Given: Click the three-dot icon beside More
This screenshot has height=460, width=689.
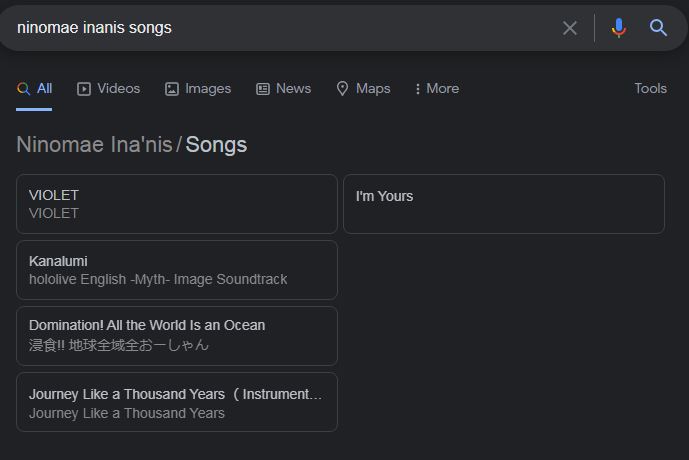Looking at the screenshot, I should 418,89.
